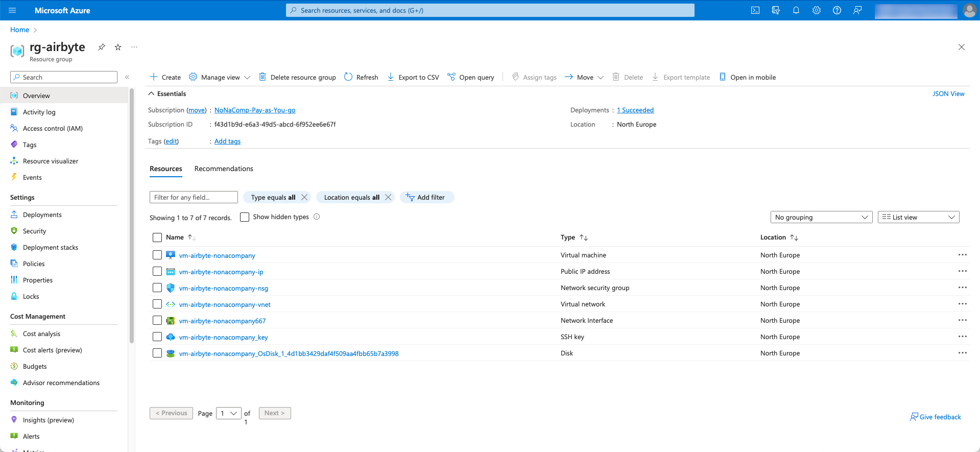980x452 pixels.
Task: Tick the select-all checkbox beside Name
Action: coord(157,237)
